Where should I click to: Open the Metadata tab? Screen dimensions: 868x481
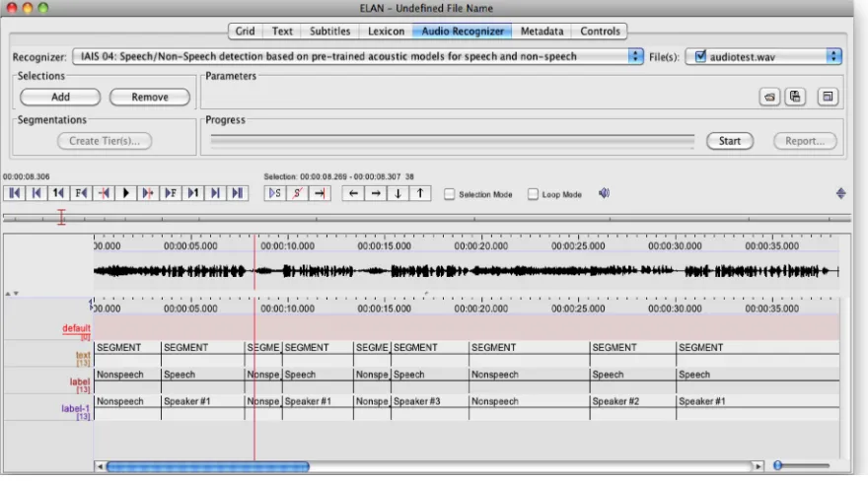[x=542, y=31]
